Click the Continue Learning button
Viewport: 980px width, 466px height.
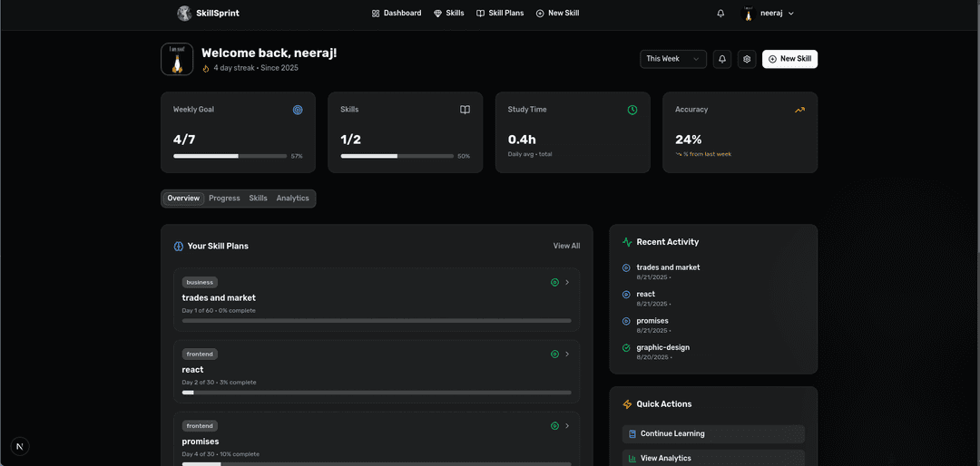713,433
